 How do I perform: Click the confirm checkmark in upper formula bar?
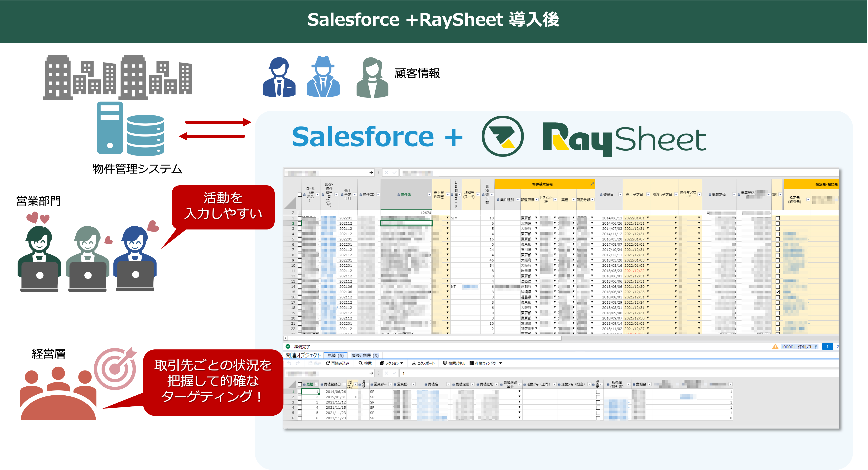click(x=394, y=172)
